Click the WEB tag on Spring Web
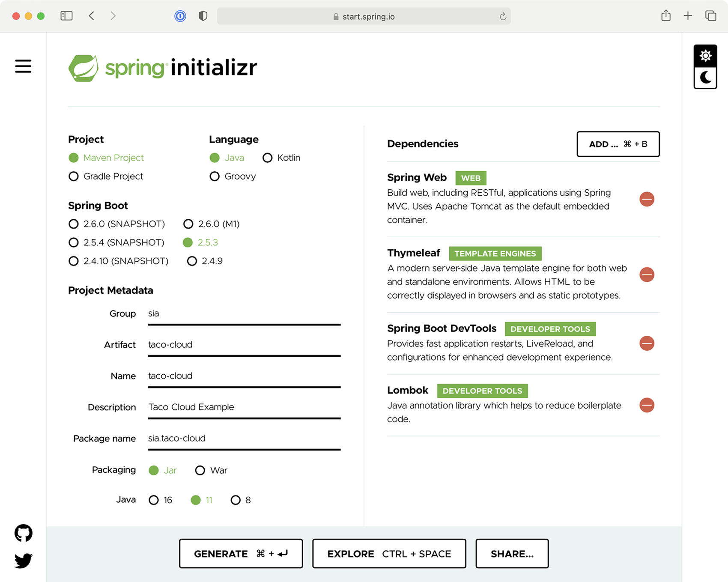Viewport: 728px width, 582px height. click(x=471, y=178)
